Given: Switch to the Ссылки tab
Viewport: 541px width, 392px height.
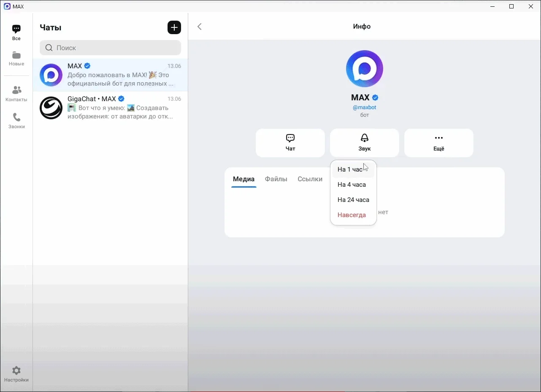Looking at the screenshot, I should tap(310, 179).
